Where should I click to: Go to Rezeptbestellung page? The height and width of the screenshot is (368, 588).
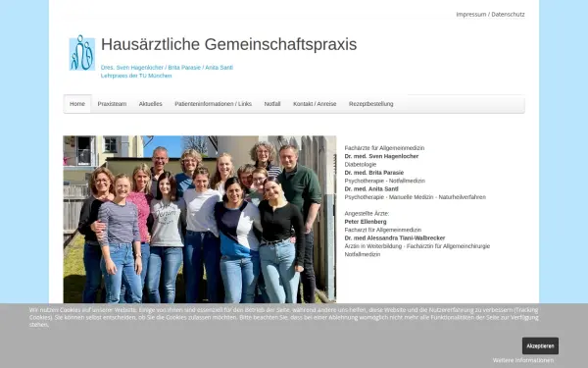pyautogui.click(x=370, y=104)
